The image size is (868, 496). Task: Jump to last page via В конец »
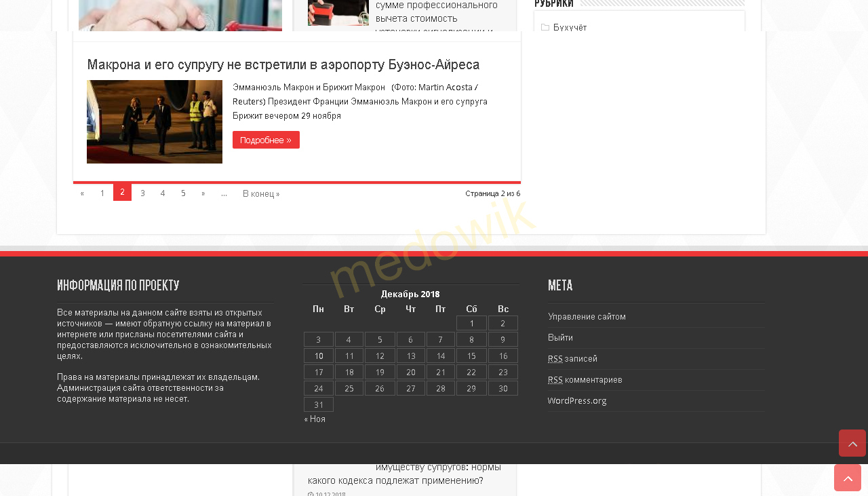click(261, 193)
